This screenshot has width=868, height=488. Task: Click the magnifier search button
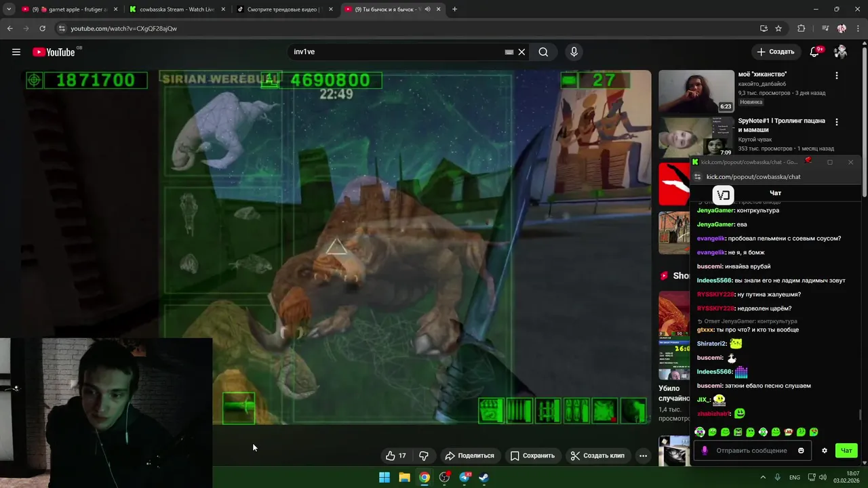543,52
